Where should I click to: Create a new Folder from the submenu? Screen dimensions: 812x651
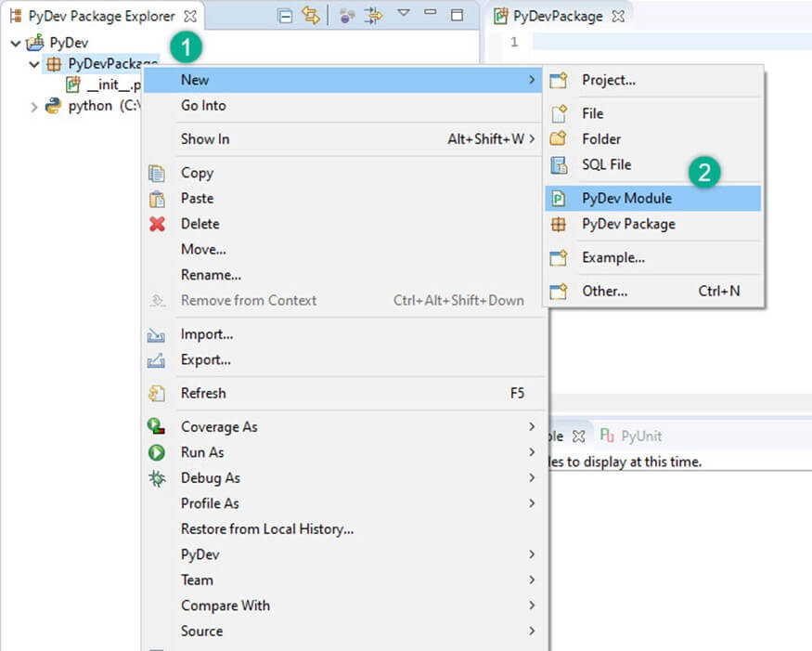[601, 138]
